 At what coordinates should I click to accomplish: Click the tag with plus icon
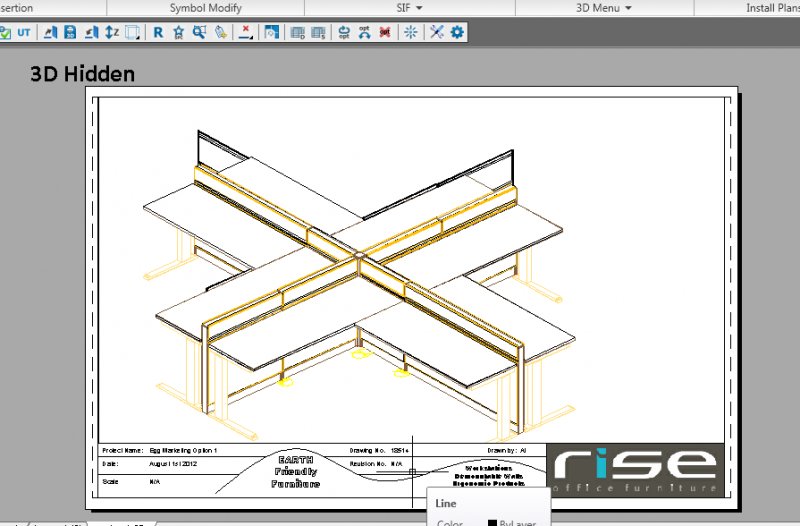(220, 33)
